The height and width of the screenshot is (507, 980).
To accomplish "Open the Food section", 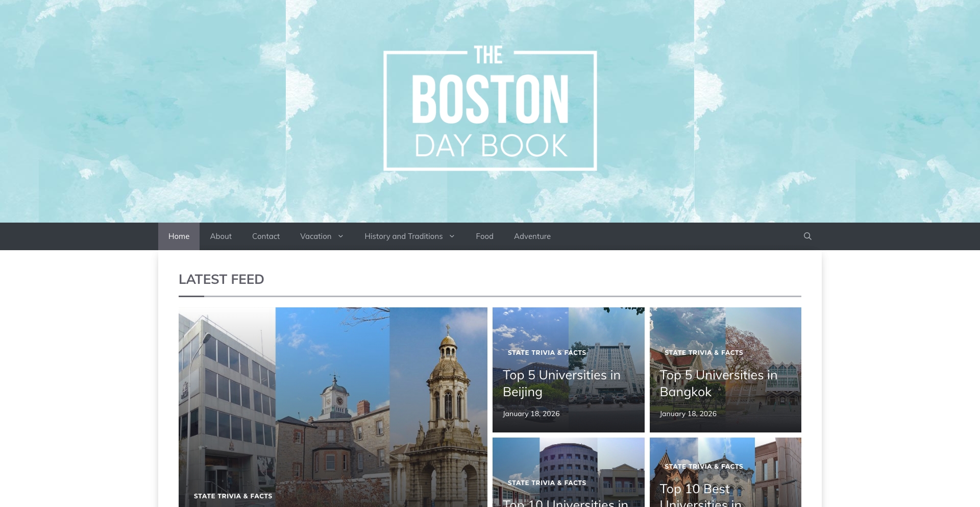I will click(x=484, y=236).
